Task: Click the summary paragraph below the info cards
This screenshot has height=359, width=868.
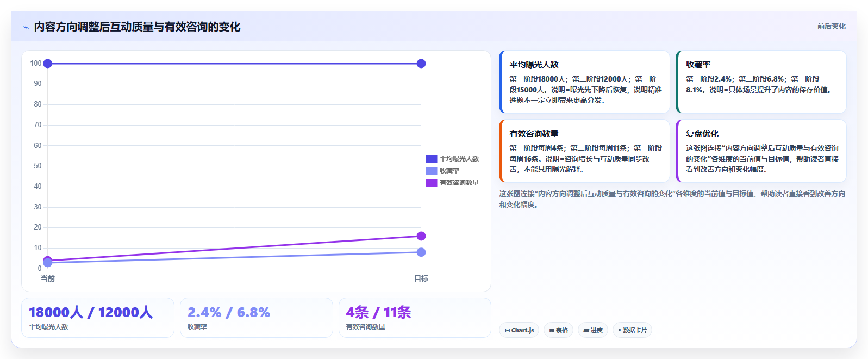Action: point(672,199)
